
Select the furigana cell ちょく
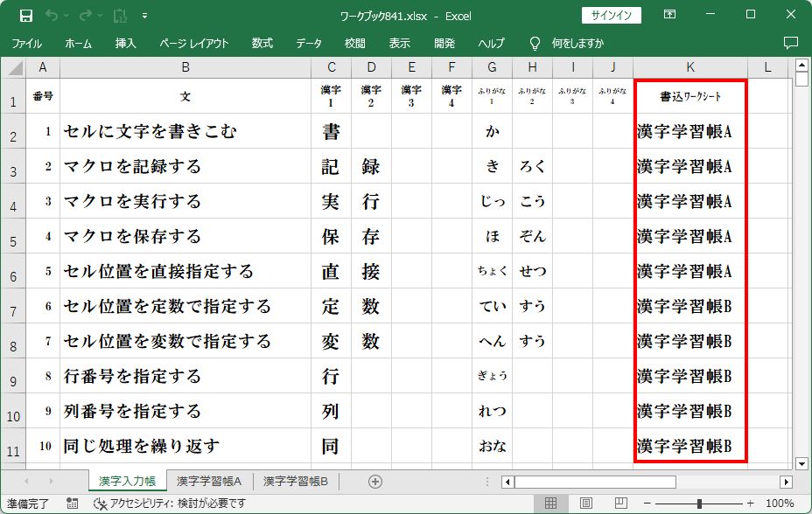pos(492,271)
